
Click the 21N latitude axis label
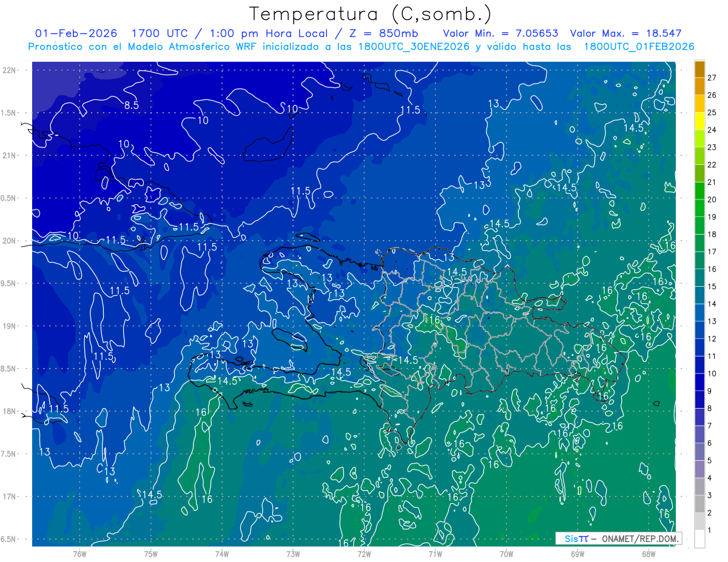coord(9,155)
